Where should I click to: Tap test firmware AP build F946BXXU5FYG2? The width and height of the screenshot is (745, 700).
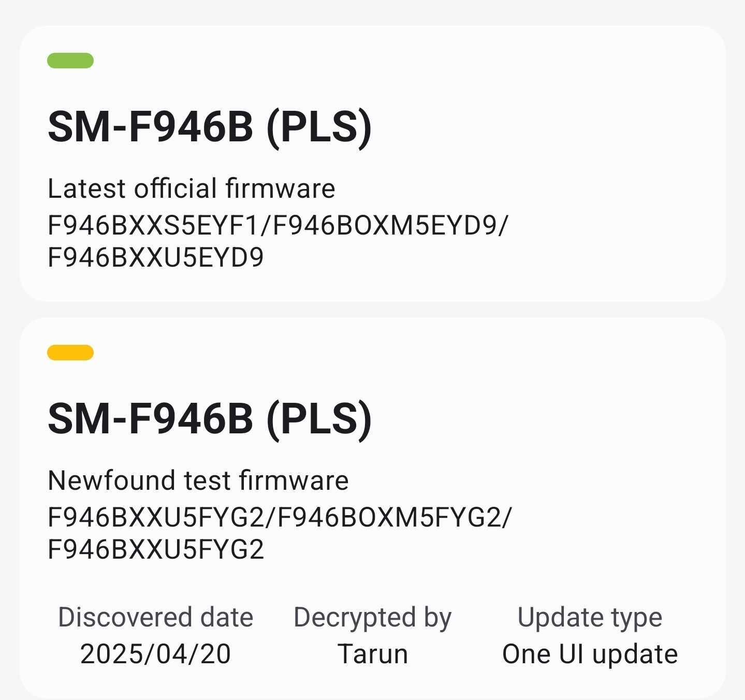[155, 518]
